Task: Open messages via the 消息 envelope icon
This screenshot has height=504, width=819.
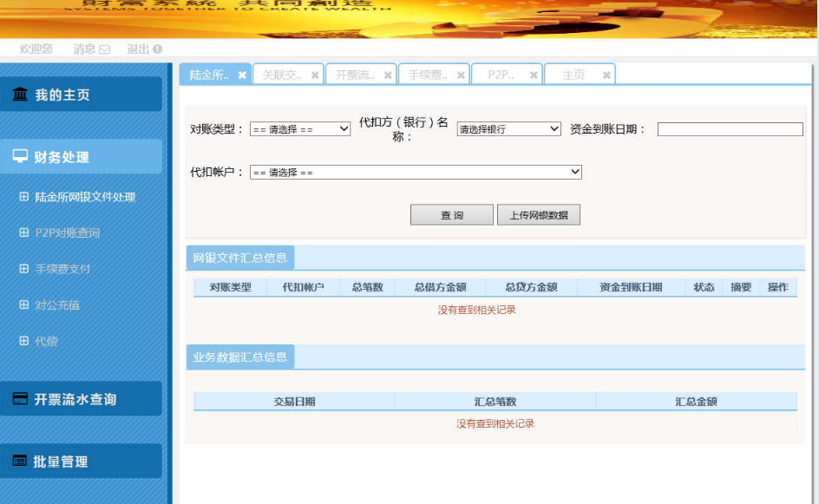Action: (x=102, y=49)
